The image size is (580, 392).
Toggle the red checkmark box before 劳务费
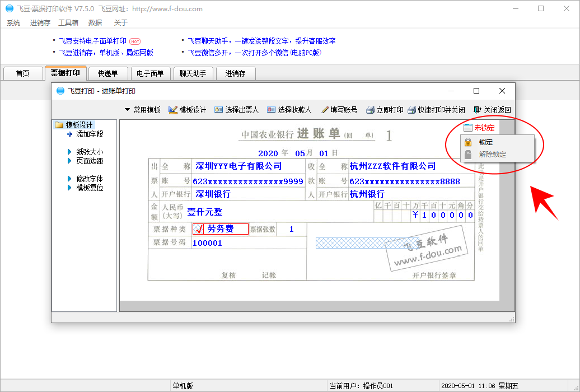[198, 229]
